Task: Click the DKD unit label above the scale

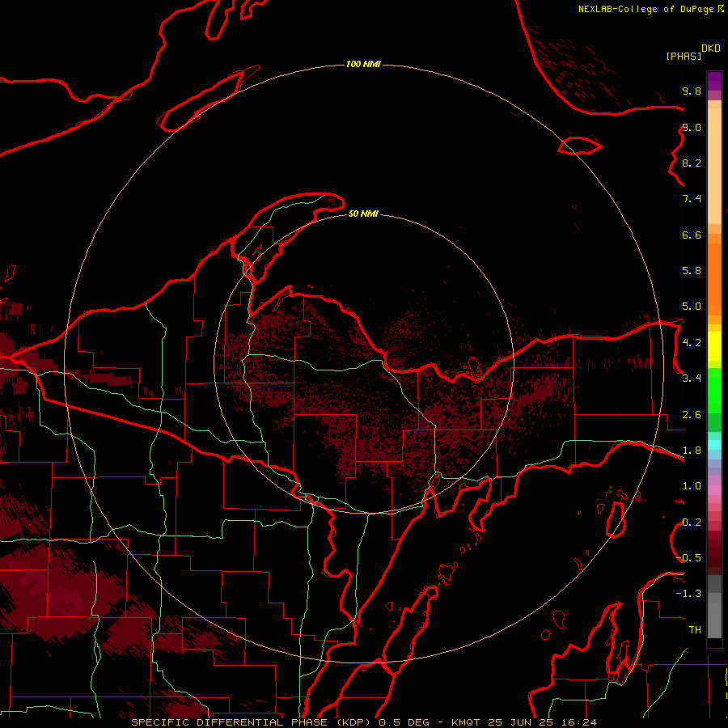Action: [710, 49]
